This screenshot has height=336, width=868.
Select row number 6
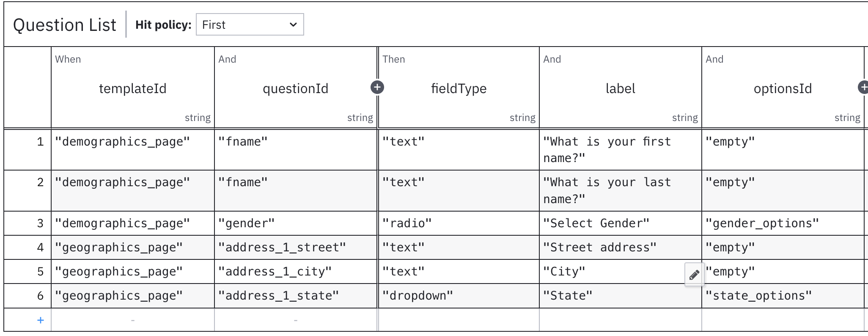coord(28,295)
